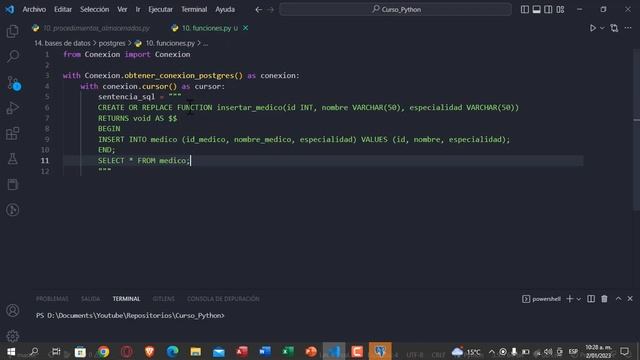The width and height of the screenshot is (640, 360).
Task: Open Source Control view with badge
Action: (x=13, y=83)
